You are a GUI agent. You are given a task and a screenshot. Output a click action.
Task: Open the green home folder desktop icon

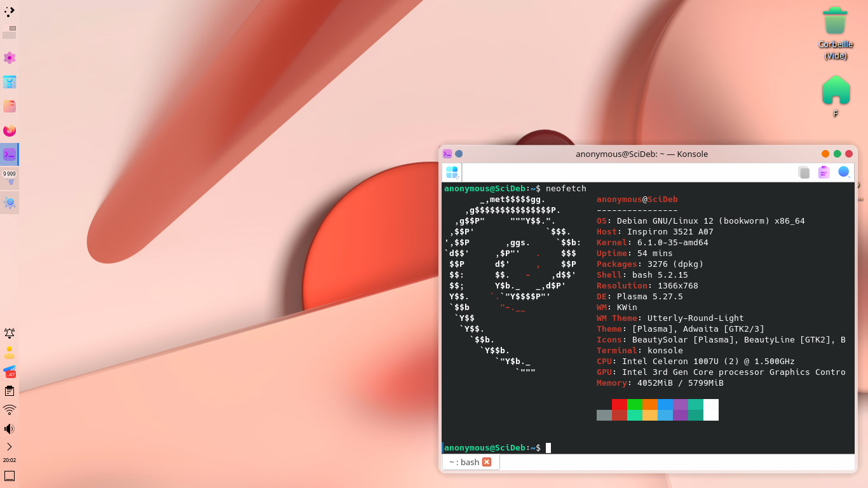(836, 96)
